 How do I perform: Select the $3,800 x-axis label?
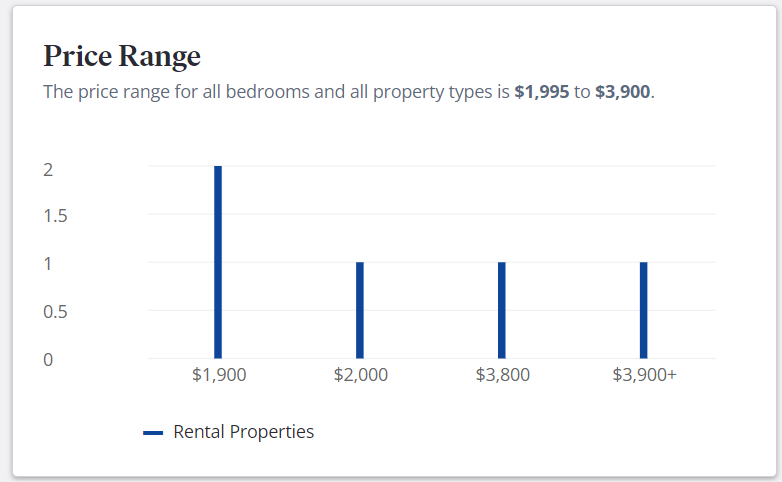pos(503,374)
